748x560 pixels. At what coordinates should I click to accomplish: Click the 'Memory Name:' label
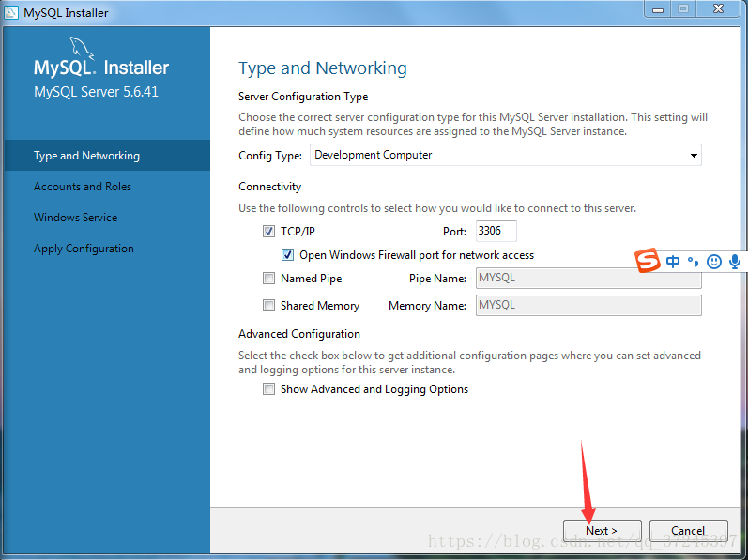(x=427, y=306)
